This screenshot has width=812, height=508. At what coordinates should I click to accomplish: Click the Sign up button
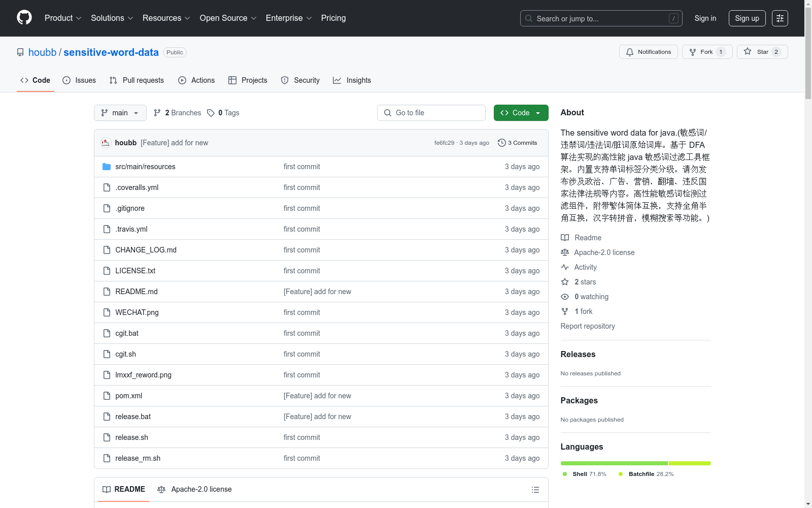coord(747,18)
